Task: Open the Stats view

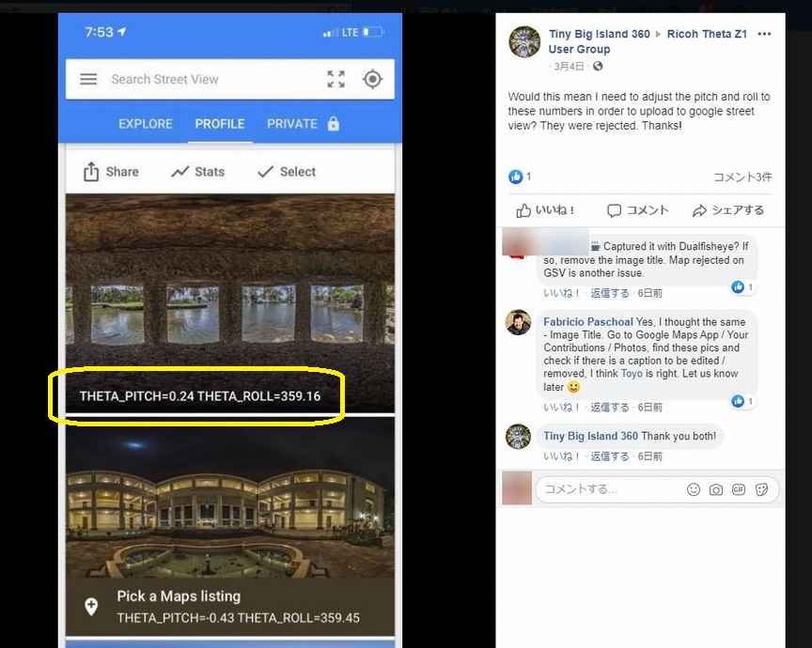Action: tap(197, 172)
